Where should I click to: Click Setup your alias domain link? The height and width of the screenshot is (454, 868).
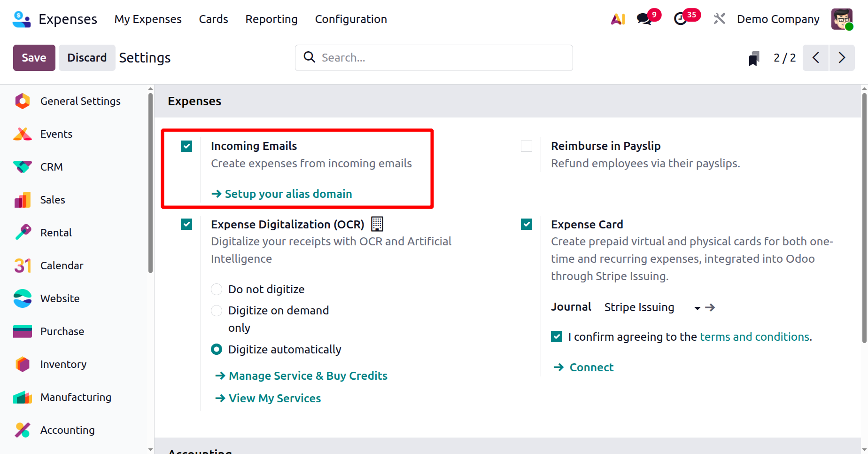pyautogui.click(x=288, y=194)
